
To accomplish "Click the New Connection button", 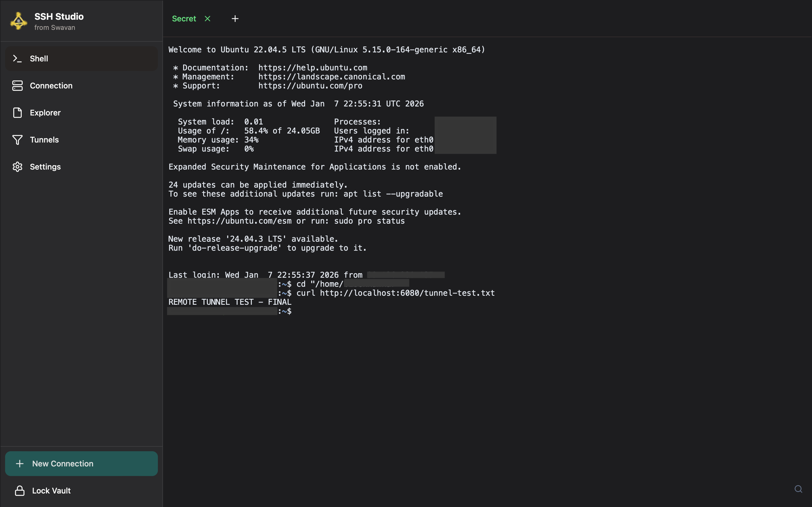I will click(81, 463).
